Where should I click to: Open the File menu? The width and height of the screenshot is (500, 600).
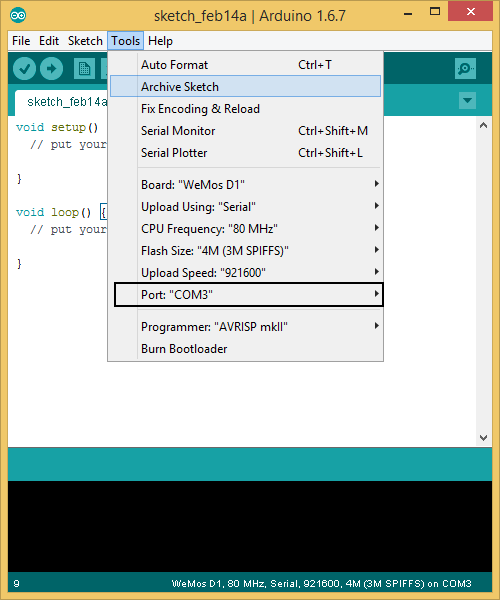tap(21, 41)
